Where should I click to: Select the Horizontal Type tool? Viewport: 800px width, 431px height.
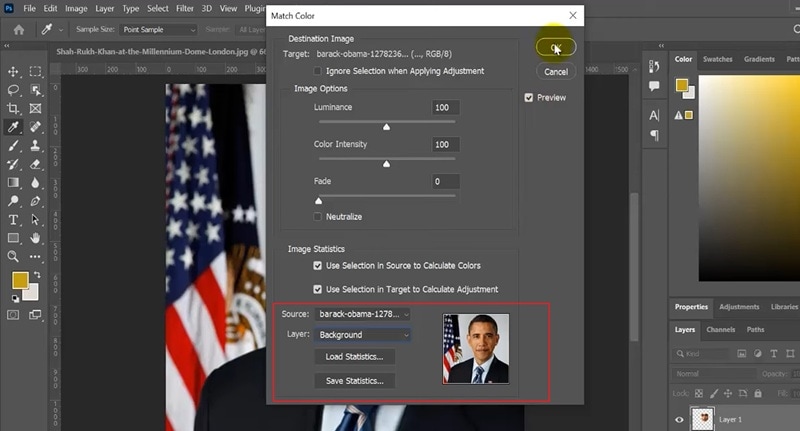click(x=13, y=220)
